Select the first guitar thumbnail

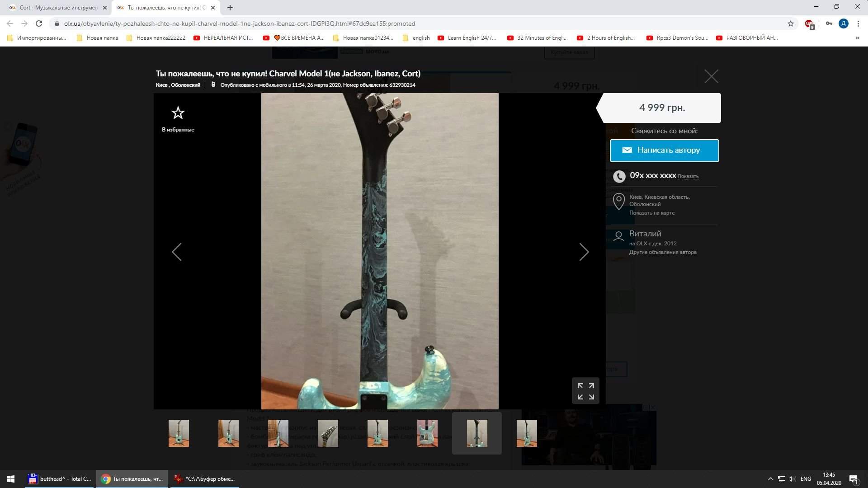179,433
